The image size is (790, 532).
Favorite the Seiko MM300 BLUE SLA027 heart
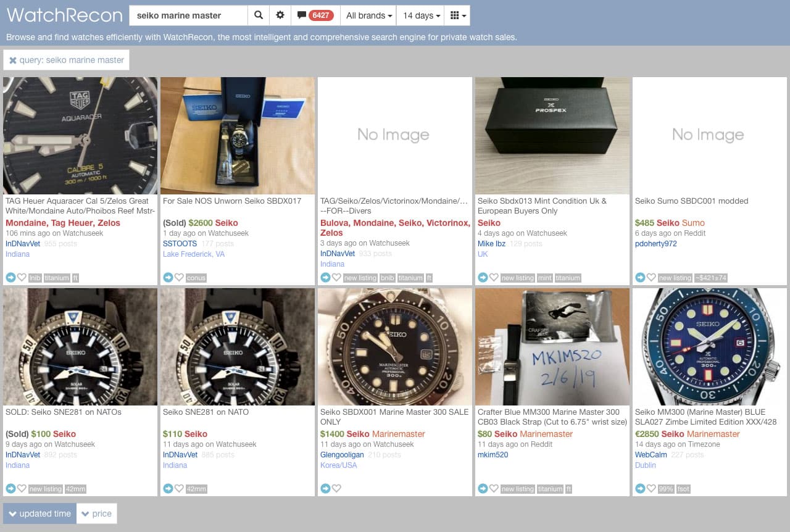click(x=651, y=489)
